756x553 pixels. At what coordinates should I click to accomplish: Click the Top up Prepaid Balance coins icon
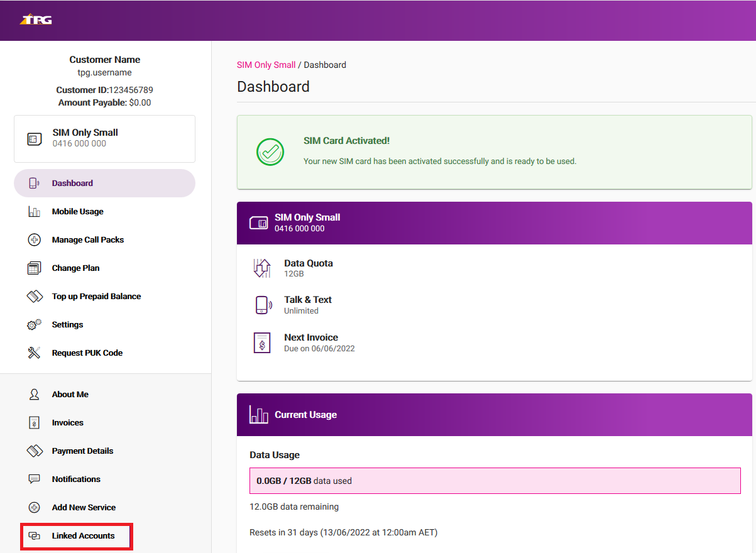pos(35,296)
